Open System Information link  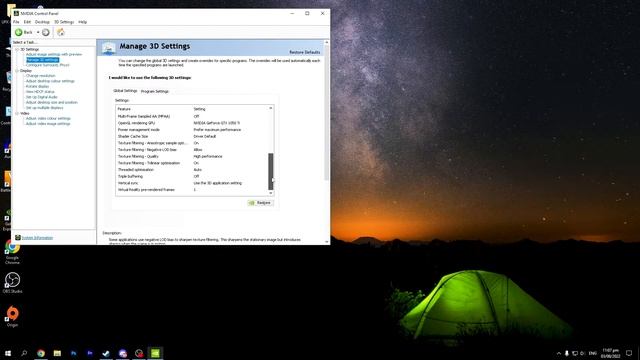click(x=37, y=238)
